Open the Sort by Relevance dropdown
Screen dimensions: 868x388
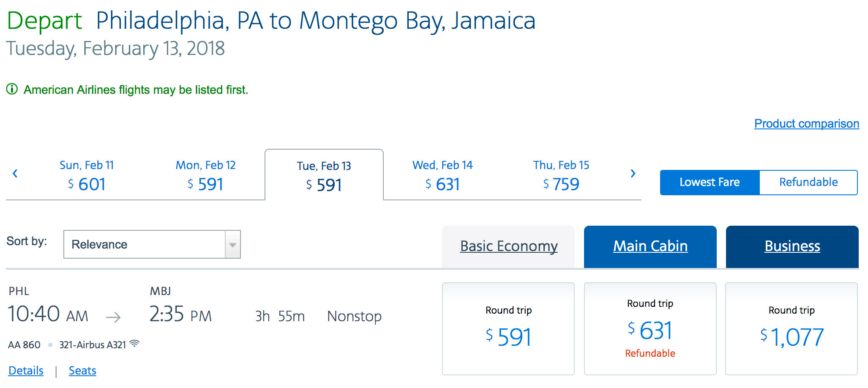click(x=145, y=244)
